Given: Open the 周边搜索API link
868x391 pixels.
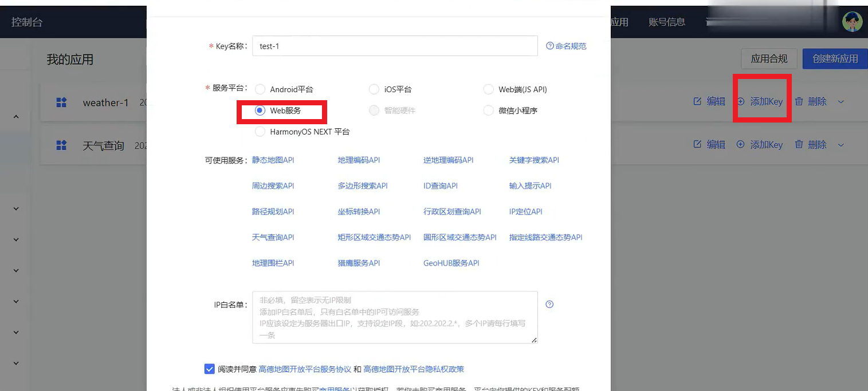Looking at the screenshot, I should pos(273,185).
